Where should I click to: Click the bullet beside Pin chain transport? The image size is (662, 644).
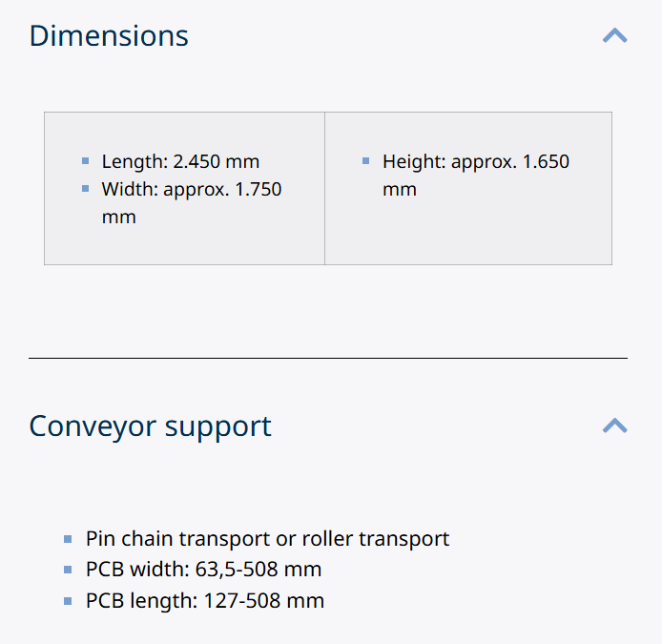pos(68,539)
